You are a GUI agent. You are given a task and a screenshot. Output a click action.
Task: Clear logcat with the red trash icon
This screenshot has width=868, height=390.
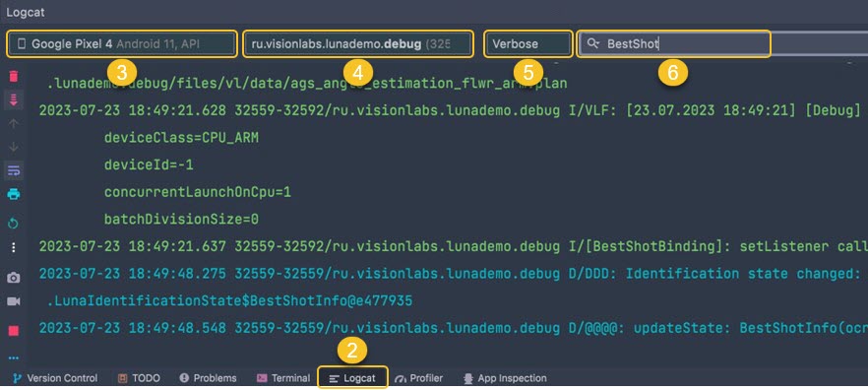[14, 77]
